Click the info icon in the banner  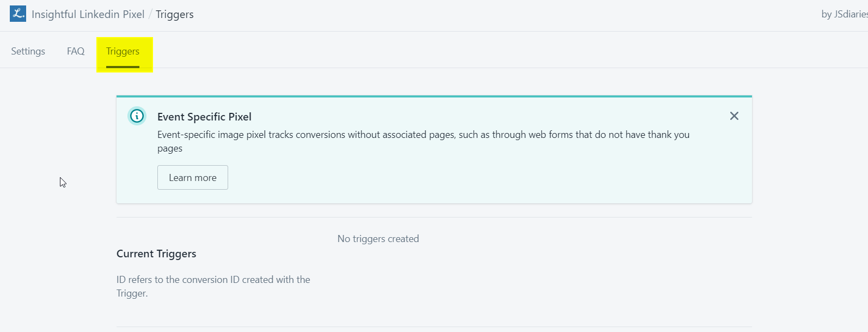pos(137,116)
